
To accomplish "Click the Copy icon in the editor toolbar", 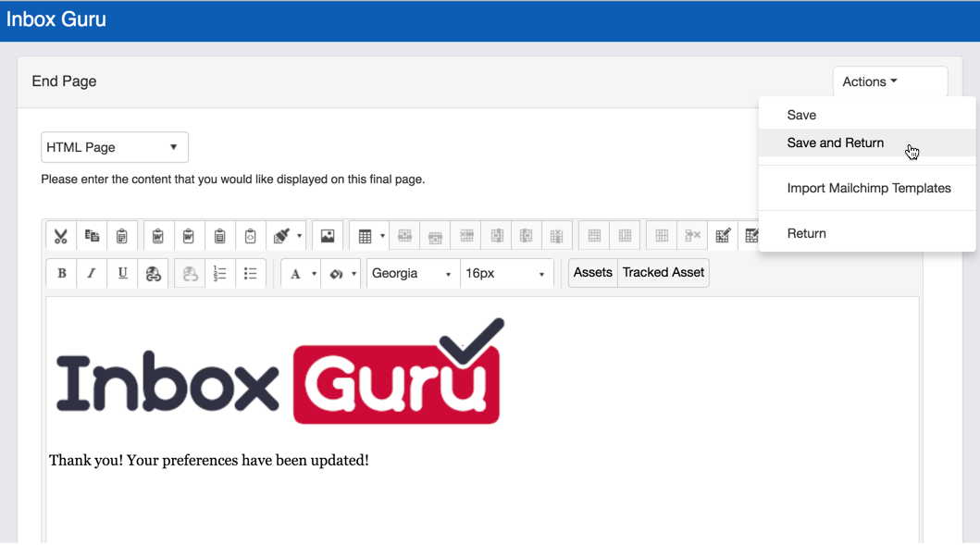I will pyautogui.click(x=92, y=235).
